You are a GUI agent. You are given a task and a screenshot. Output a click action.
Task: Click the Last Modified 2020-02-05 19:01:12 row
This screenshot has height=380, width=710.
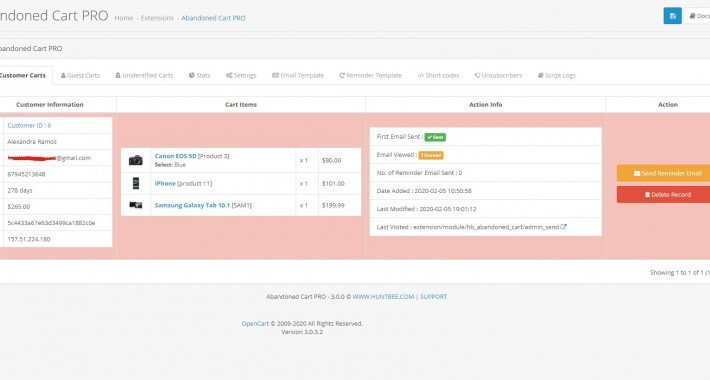tap(485, 209)
